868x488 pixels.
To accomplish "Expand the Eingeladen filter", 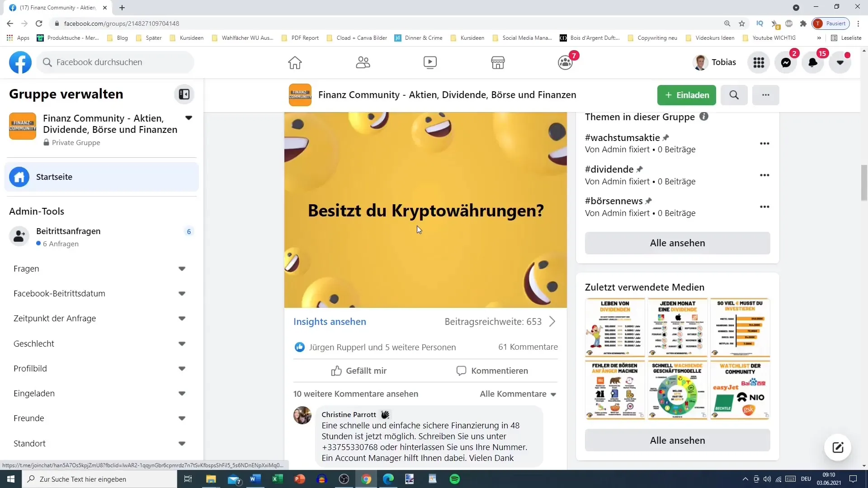I will pyautogui.click(x=182, y=394).
